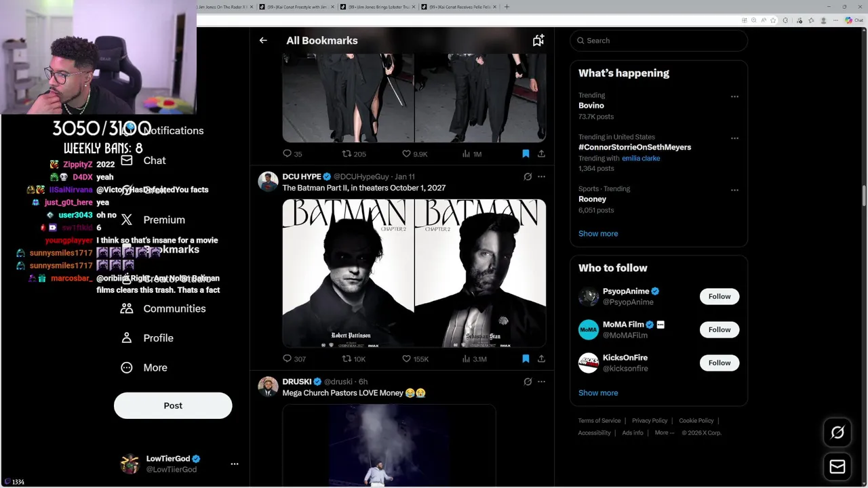Screen dimensions: 868x488
Task: Open browser Copilot Chat button
Action: tap(853, 20)
